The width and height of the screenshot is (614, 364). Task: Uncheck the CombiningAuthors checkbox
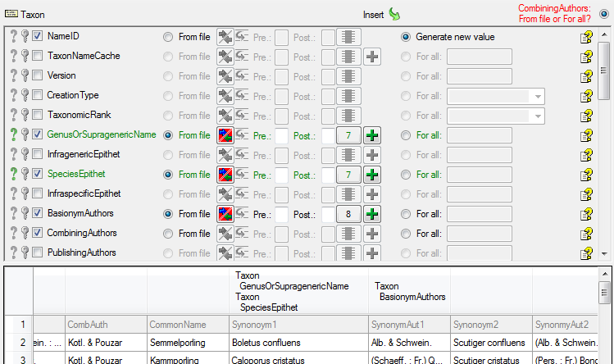(x=38, y=234)
